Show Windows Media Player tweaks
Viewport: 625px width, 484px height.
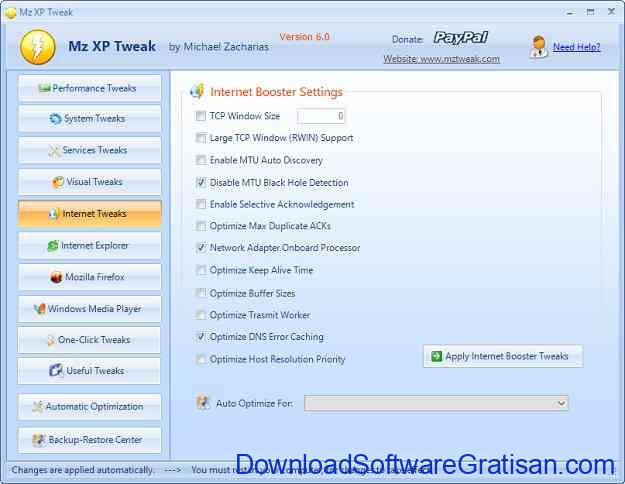90,309
